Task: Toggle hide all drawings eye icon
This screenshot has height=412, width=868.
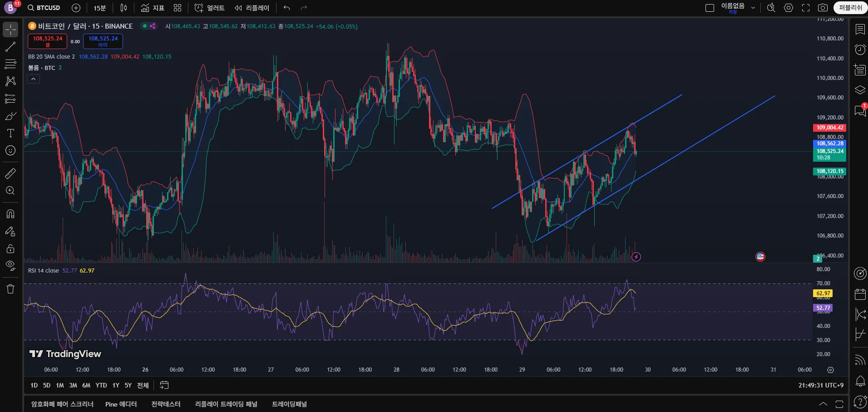Action: click(10, 265)
